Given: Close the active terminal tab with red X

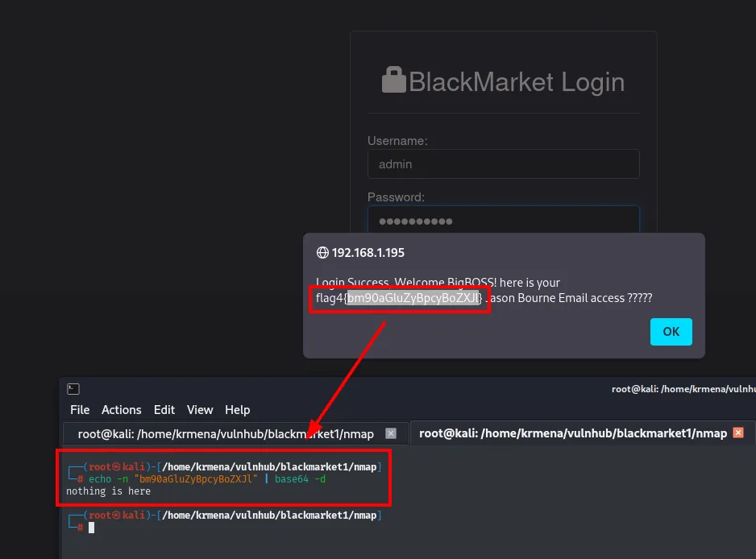Looking at the screenshot, I should [x=738, y=433].
